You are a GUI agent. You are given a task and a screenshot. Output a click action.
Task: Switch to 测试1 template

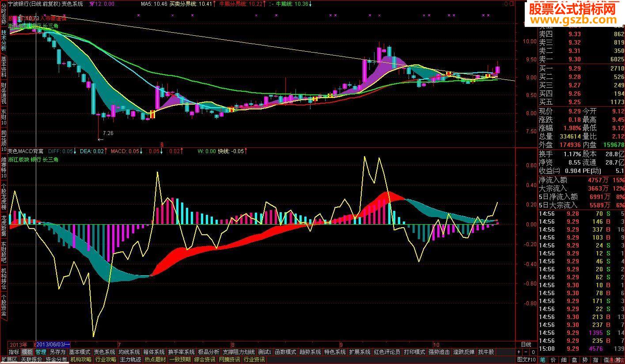[265, 352]
